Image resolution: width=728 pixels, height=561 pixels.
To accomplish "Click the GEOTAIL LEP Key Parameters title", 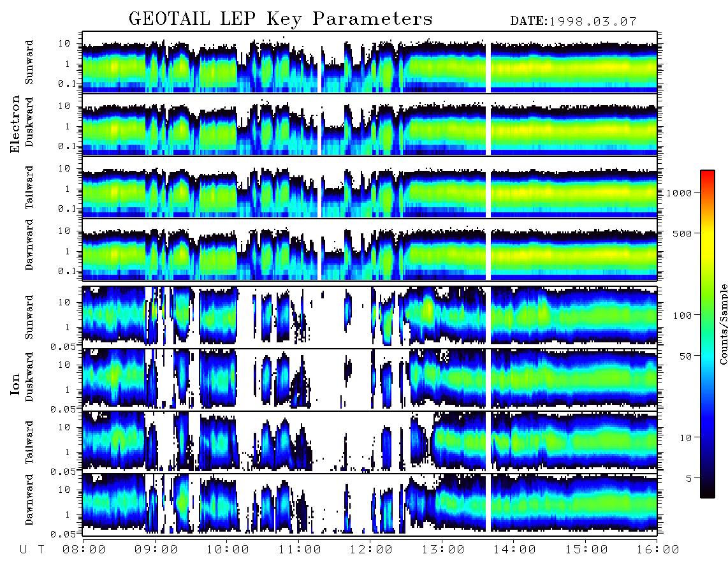I will point(280,19).
